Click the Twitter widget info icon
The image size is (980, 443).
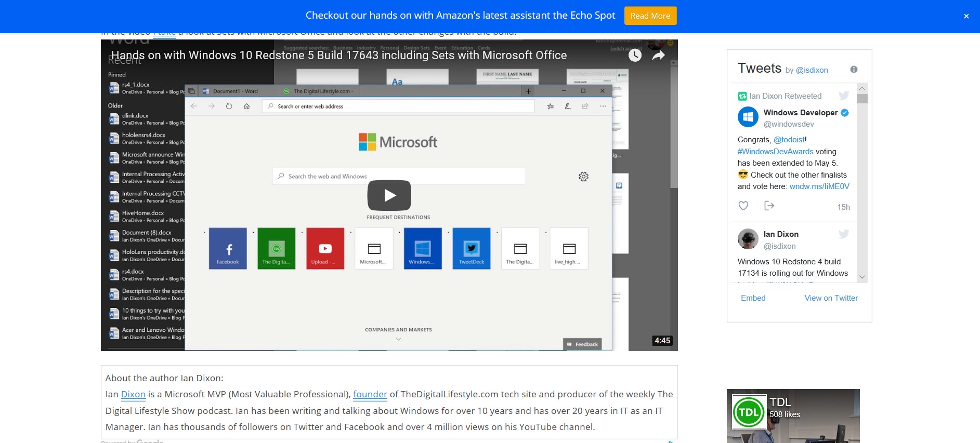click(x=854, y=70)
